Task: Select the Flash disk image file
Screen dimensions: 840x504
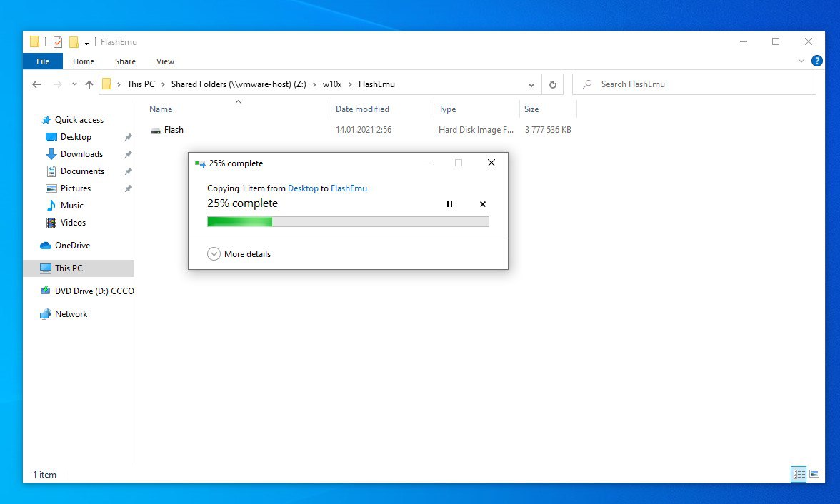Action: pos(174,130)
